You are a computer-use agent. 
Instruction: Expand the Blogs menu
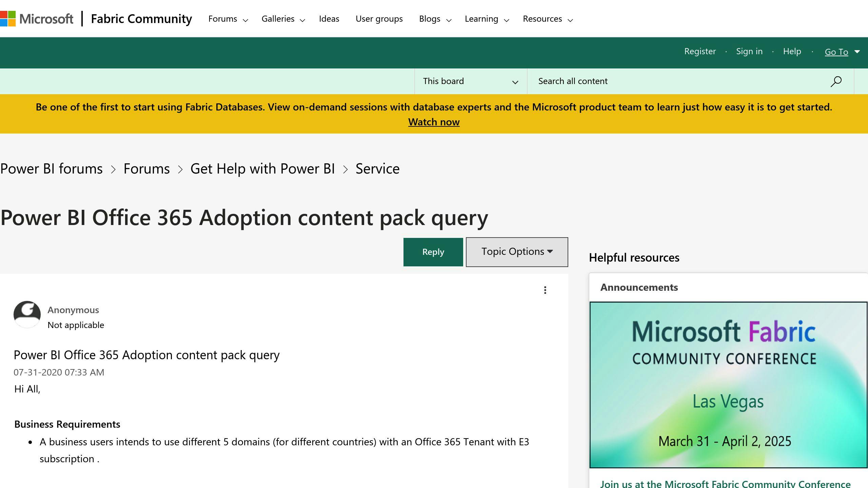point(435,19)
